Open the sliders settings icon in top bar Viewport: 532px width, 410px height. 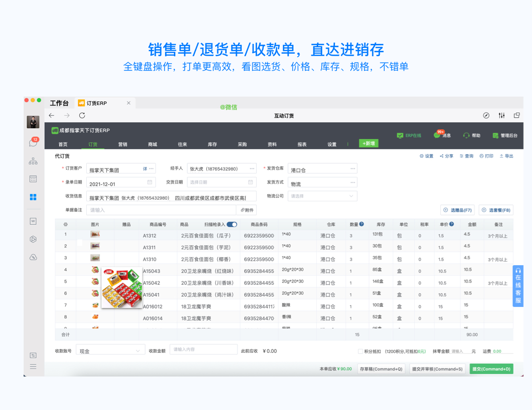click(501, 115)
